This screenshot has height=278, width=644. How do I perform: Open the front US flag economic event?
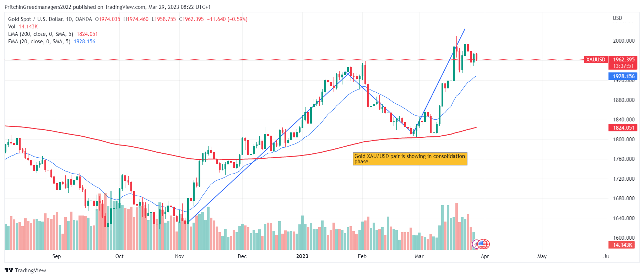(x=482, y=244)
